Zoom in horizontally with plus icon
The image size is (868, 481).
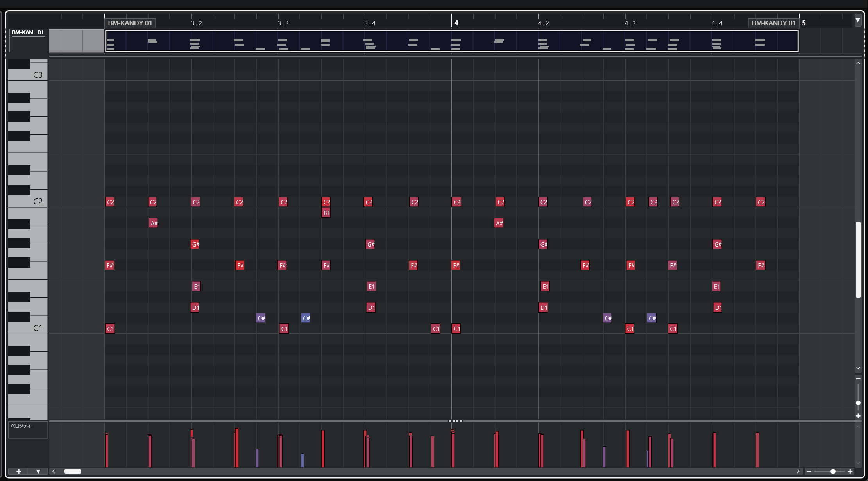(x=850, y=471)
